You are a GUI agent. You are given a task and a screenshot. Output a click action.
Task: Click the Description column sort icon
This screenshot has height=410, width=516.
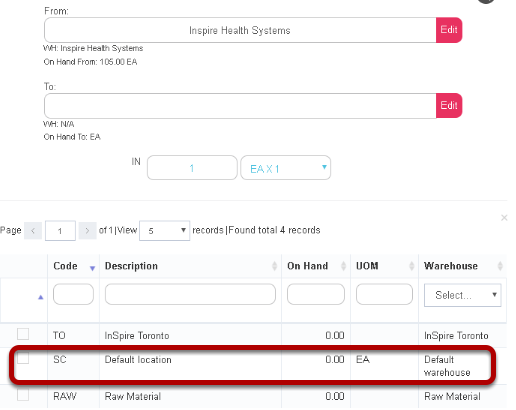pyautogui.click(x=274, y=266)
